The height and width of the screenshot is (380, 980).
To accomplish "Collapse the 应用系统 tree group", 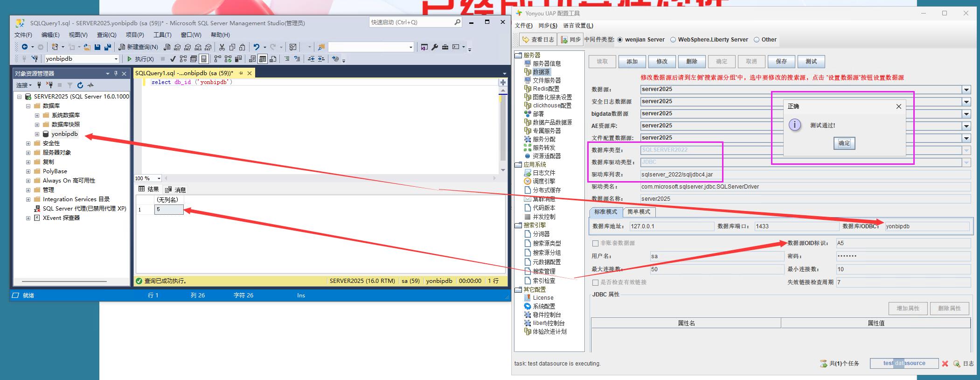I will point(518,165).
